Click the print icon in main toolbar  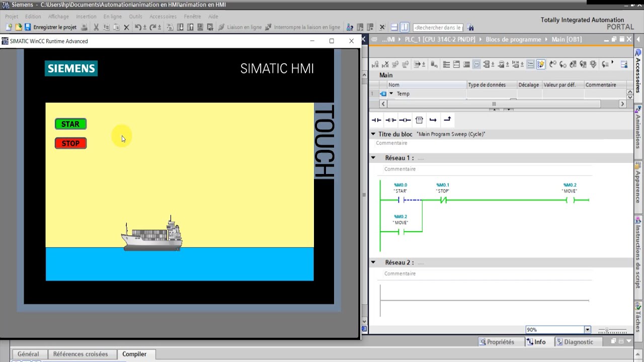click(84, 27)
